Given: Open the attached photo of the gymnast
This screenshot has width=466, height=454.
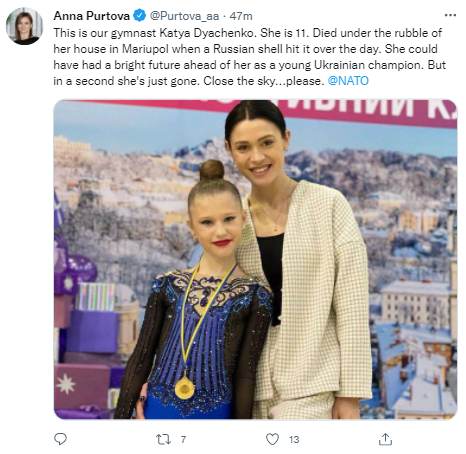Looking at the screenshot, I should [255, 259].
